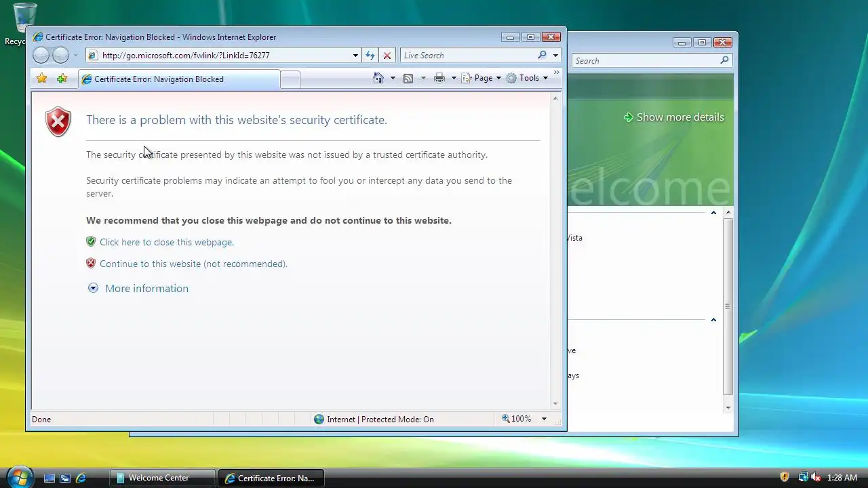Viewport: 868px width, 488px height.
Task: Click inside the Live Search box
Action: tap(468, 56)
